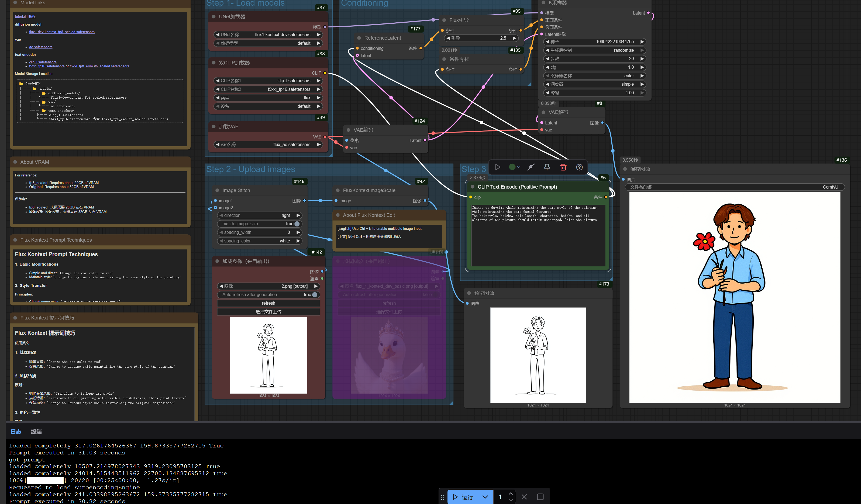Click the right arrow on the 引导 value
The height and width of the screenshot is (504, 861).
[x=514, y=38]
